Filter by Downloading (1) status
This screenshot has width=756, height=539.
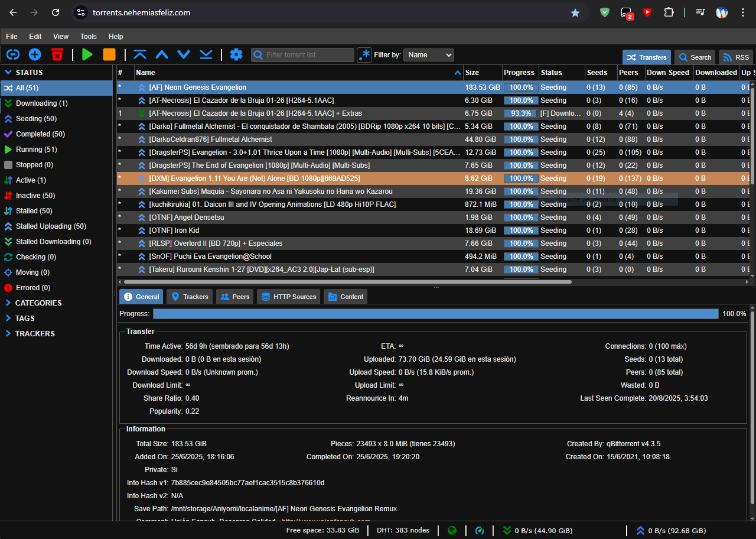tap(56, 103)
